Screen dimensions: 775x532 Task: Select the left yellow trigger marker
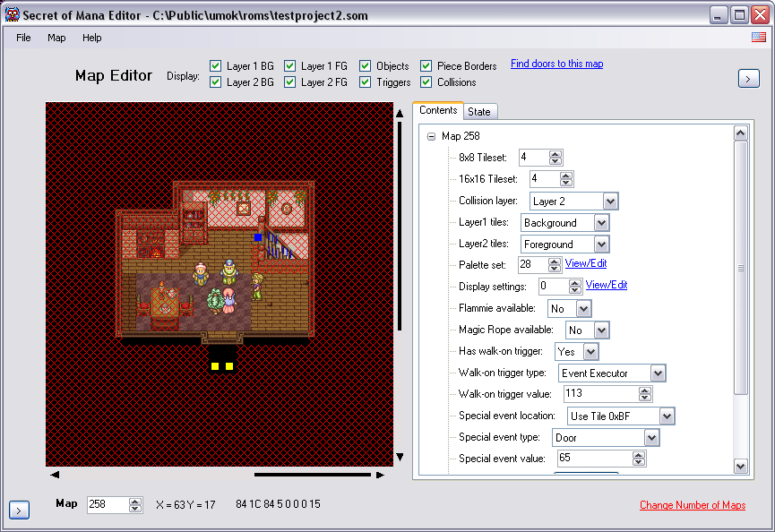pyautogui.click(x=215, y=366)
